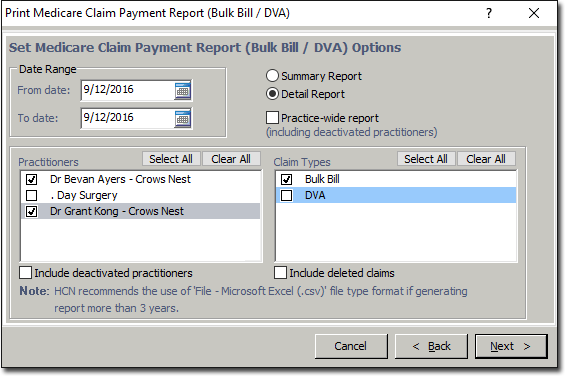Check the DVA claim type box
The image size is (565, 376).
coord(286,195)
